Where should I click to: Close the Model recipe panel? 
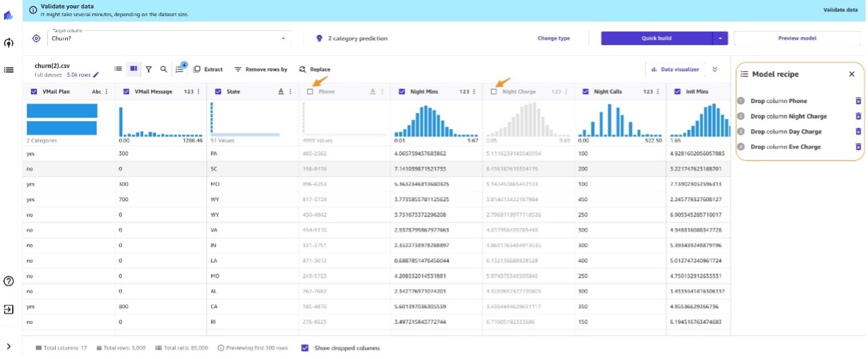click(x=852, y=74)
